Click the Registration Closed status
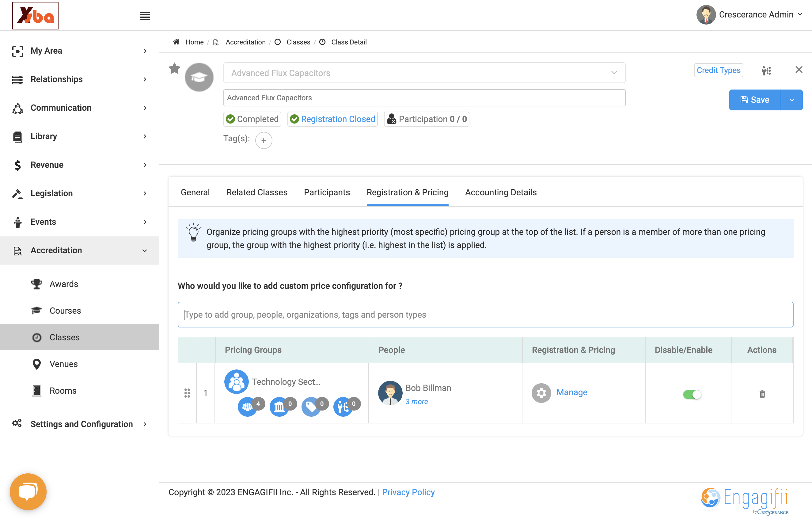This screenshot has height=520, width=812. click(332, 119)
